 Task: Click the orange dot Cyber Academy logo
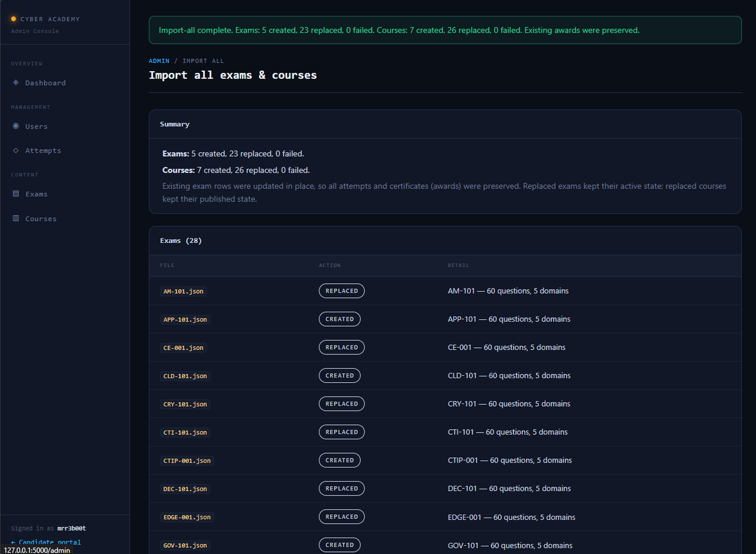tap(14, 19)
